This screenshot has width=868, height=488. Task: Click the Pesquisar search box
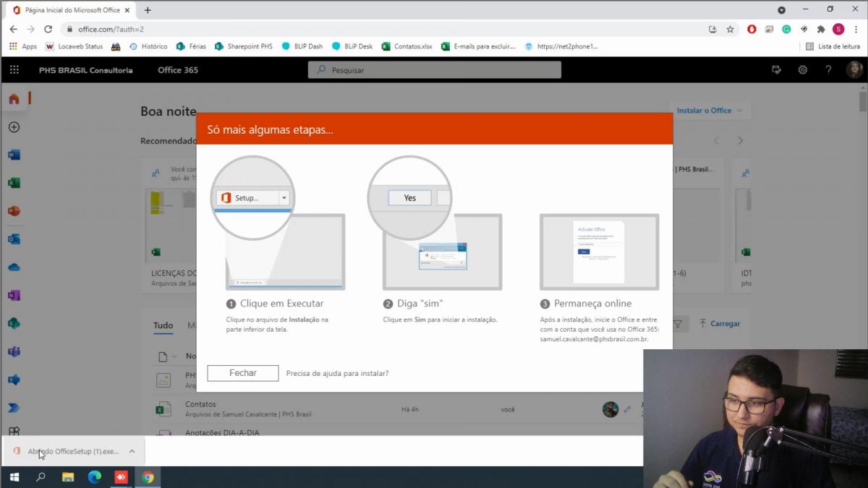click(435, 70)
